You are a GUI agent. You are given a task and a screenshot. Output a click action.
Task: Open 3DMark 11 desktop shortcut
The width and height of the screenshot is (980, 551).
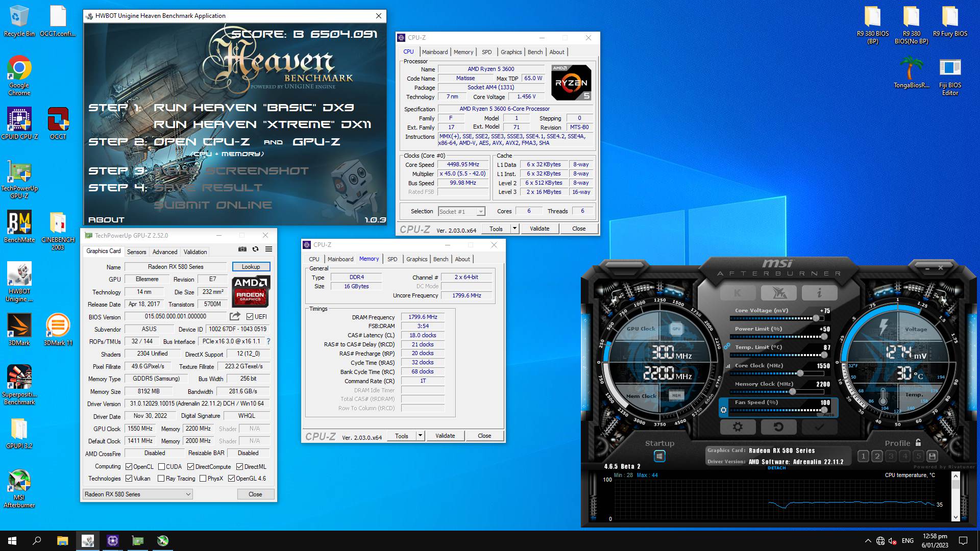pos(58,330)
